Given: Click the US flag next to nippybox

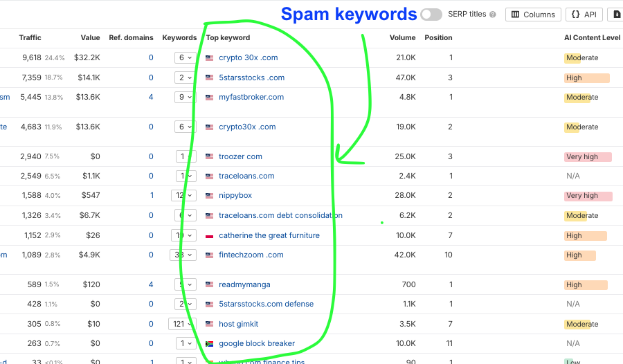Looking at the screenshot, I should 210,197.
